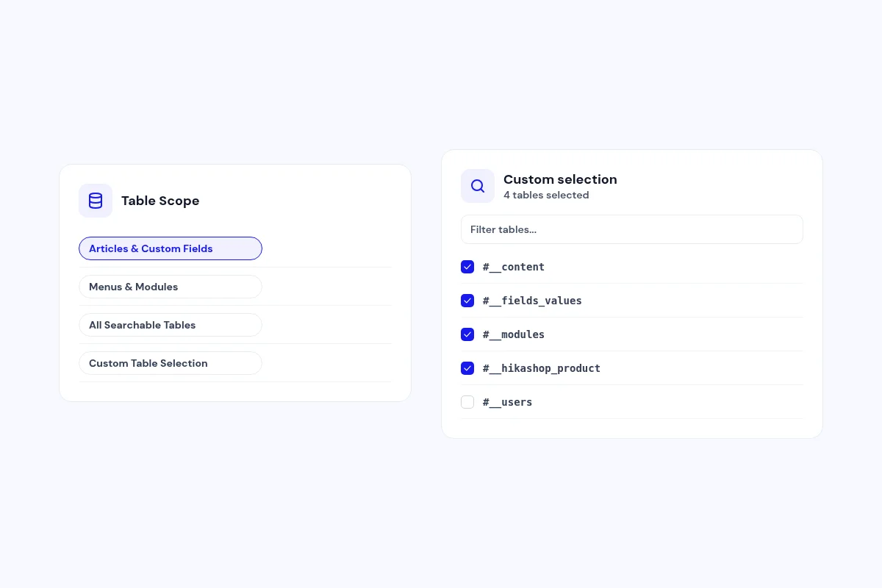The height and width of the screenshot is (588, 882).
Task: Click the #__hikashop_product table label
Action: [x=542, y=368]
